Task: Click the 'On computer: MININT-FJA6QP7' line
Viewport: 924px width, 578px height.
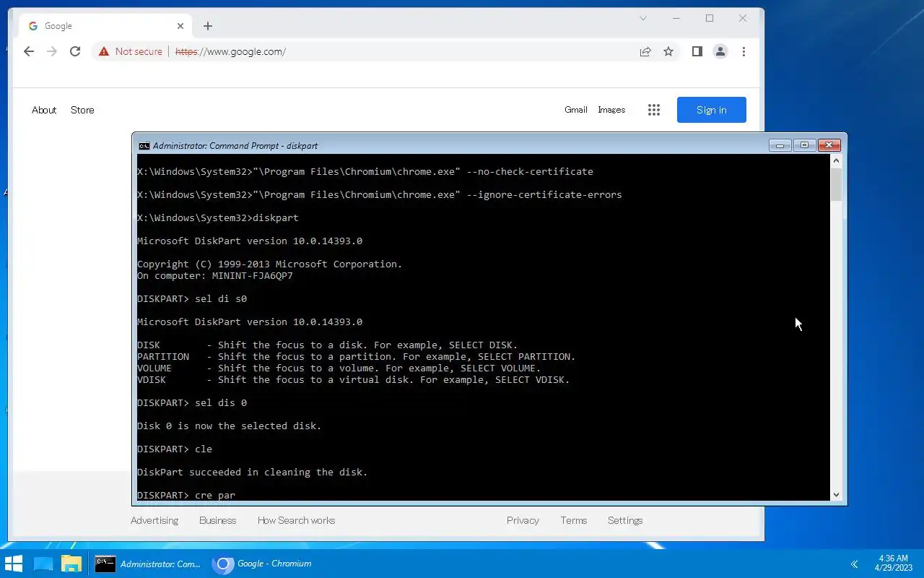Action: 215,275
